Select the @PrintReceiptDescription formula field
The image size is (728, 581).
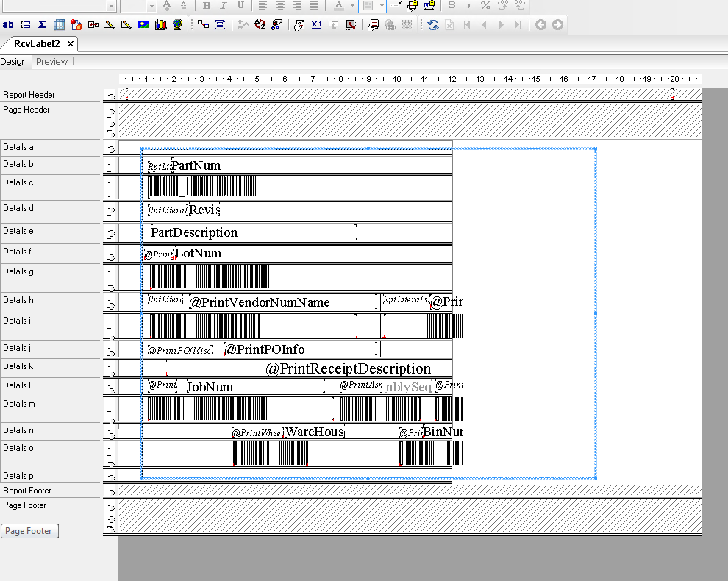[349, 368]
